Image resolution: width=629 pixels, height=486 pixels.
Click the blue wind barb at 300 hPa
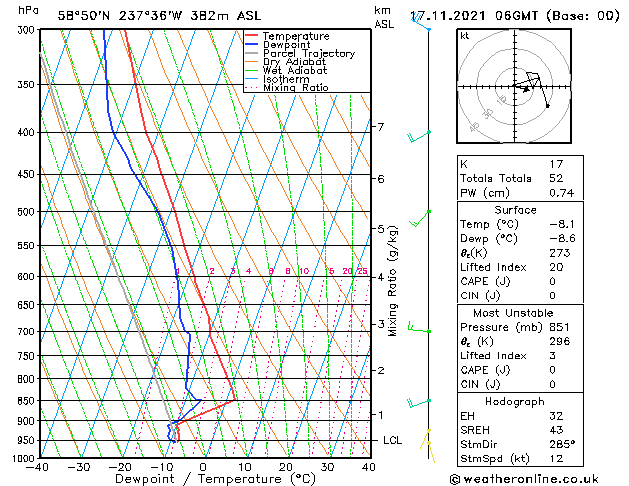click(421, 22)
